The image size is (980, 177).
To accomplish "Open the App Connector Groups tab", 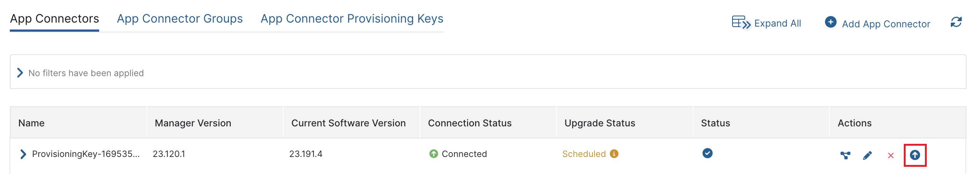I will coord(180,19).
